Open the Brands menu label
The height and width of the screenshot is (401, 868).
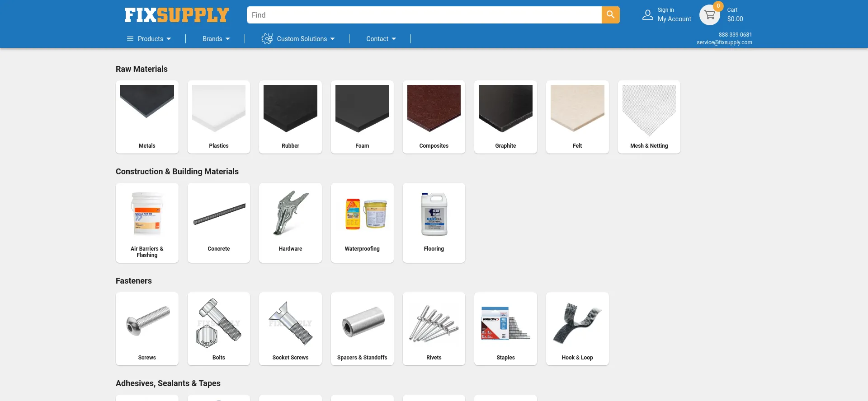[212, 39]
